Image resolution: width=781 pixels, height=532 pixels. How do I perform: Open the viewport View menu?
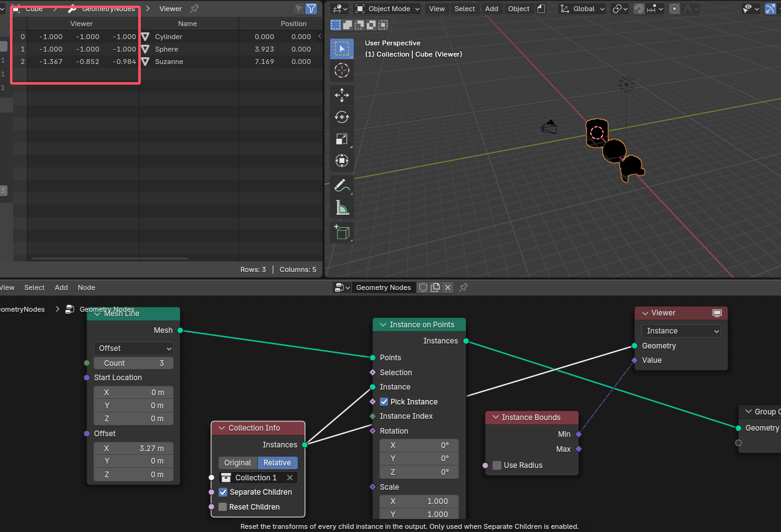pos(437,9)
